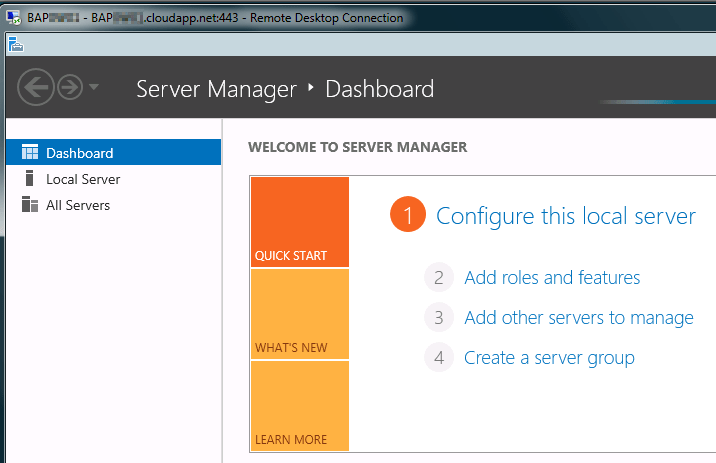
Task: Open Create a server group link
Action: pos(549,358)
